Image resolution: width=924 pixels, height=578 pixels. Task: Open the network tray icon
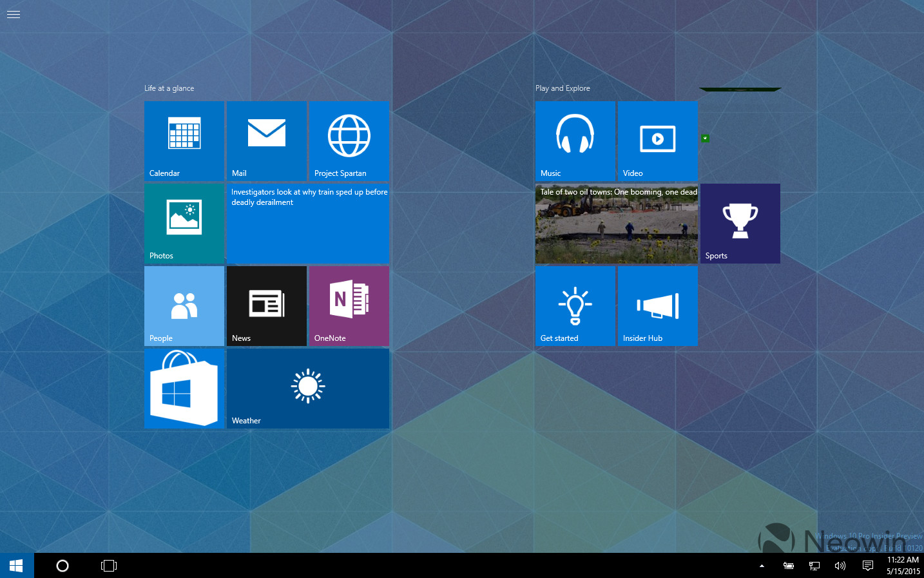point(814,566)
